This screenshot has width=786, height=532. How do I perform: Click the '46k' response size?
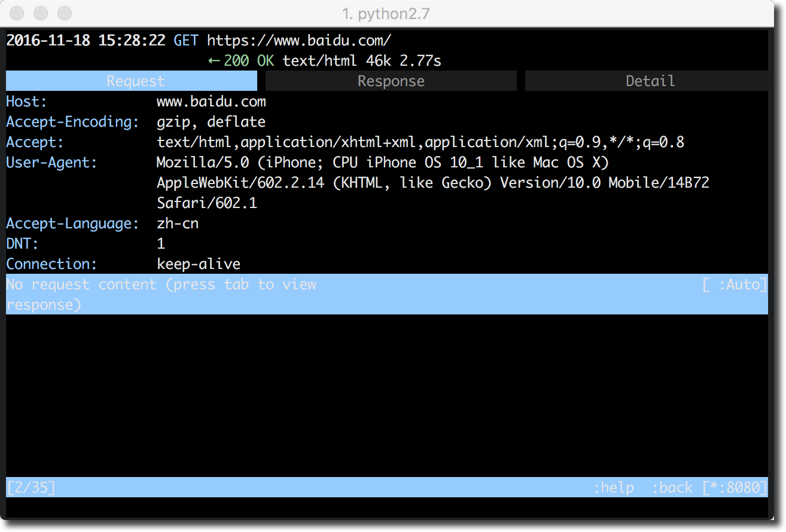click(x=379, y=61)
